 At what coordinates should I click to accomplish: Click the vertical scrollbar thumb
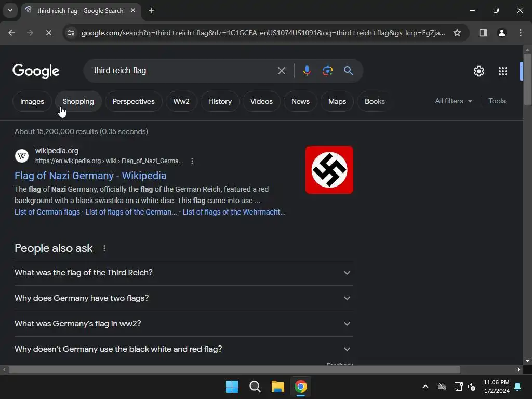click(527, 79)
